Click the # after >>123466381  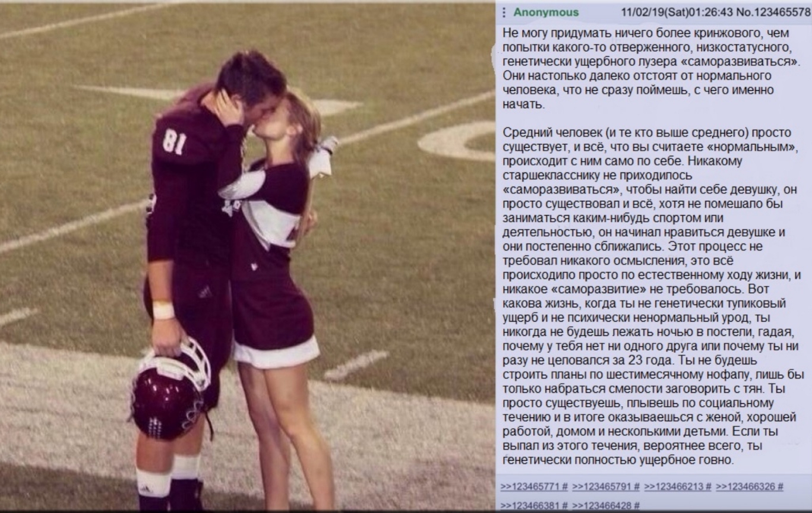pos(565,506)
